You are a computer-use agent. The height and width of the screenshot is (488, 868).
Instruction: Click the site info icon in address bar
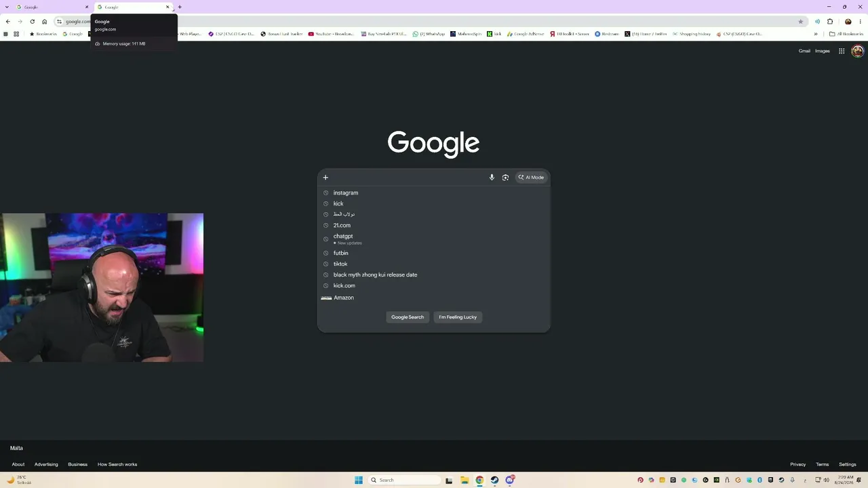[59, 22]
